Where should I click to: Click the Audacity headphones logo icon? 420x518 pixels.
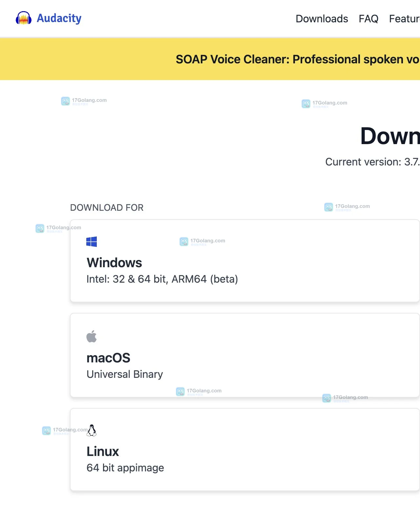(24, 18)
